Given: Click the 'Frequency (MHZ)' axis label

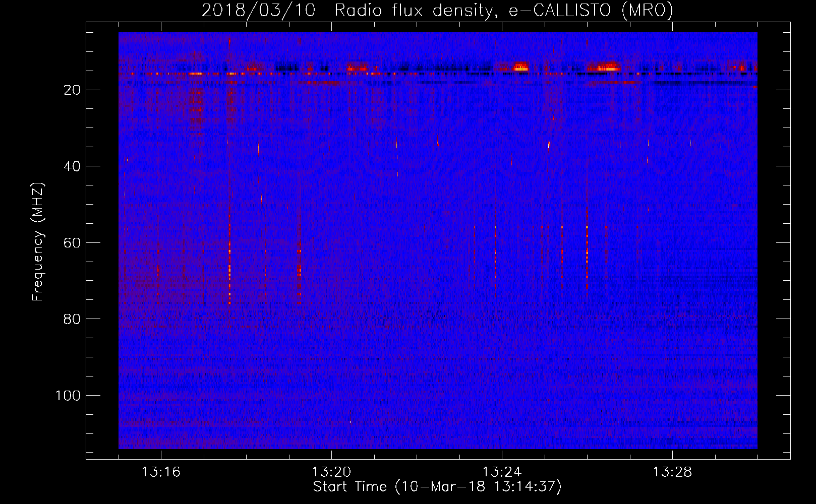Looking at the screenshot, I should click(x=38, y=242).
